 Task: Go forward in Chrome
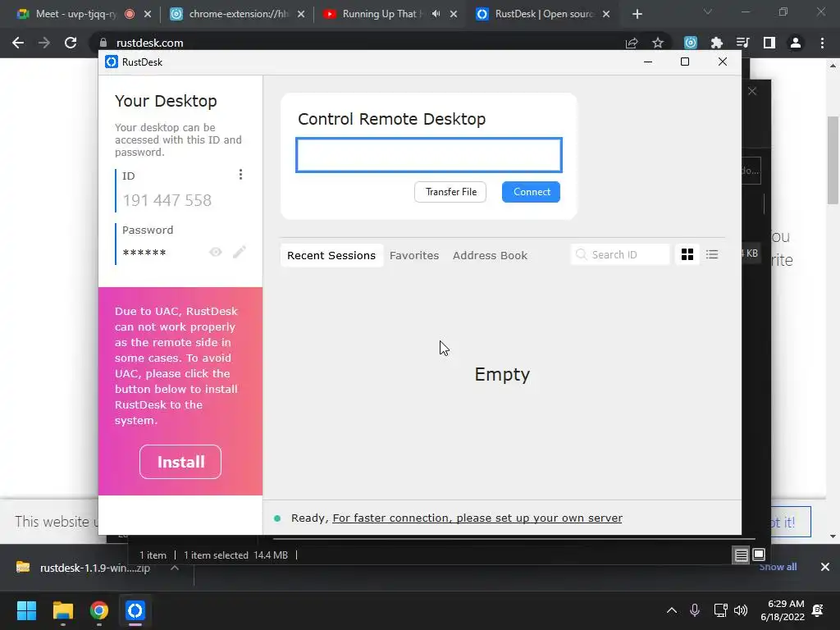click(x=44, y=43)
